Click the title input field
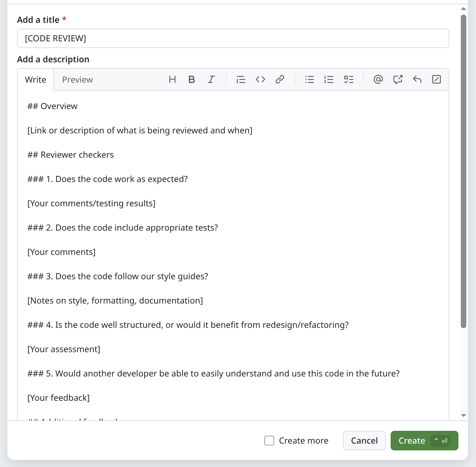The height and width of the screenshot is (467, 476). pos(233,38)
